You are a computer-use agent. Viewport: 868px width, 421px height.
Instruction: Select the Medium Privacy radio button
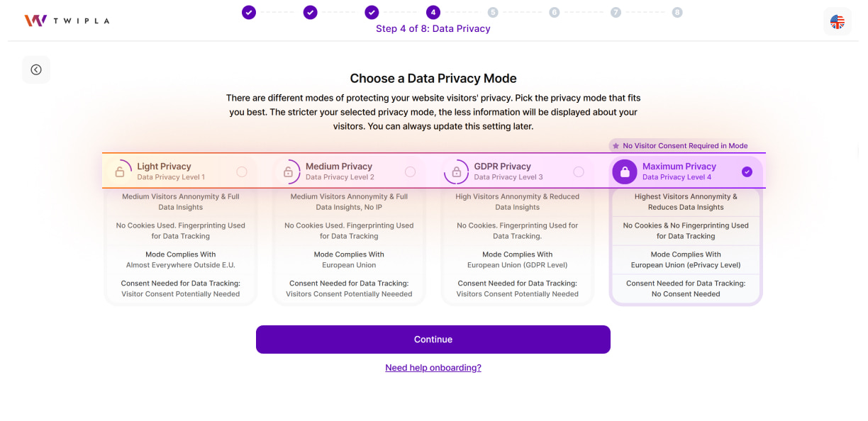pyautogui.click(x=410, y=171)
